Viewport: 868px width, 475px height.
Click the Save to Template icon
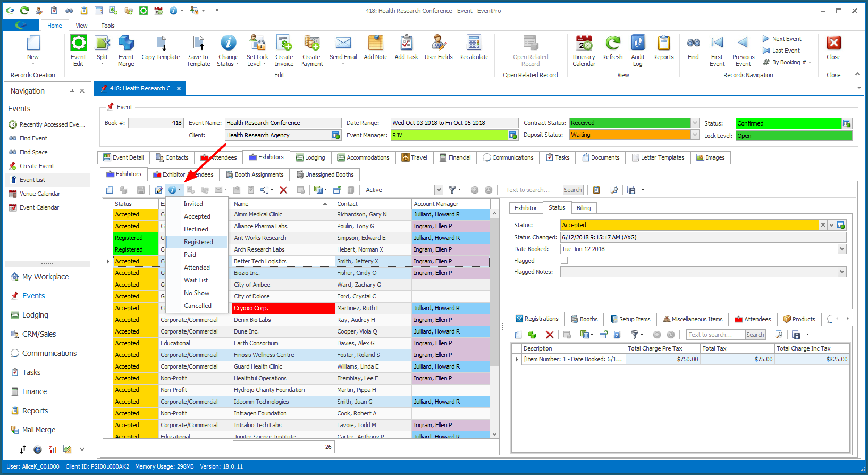point(198,51)
